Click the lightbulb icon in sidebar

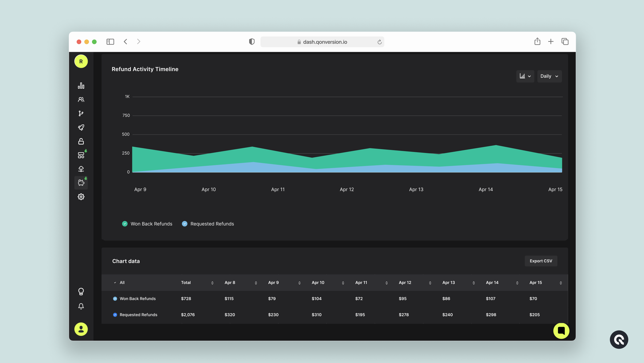pos(81,292)
